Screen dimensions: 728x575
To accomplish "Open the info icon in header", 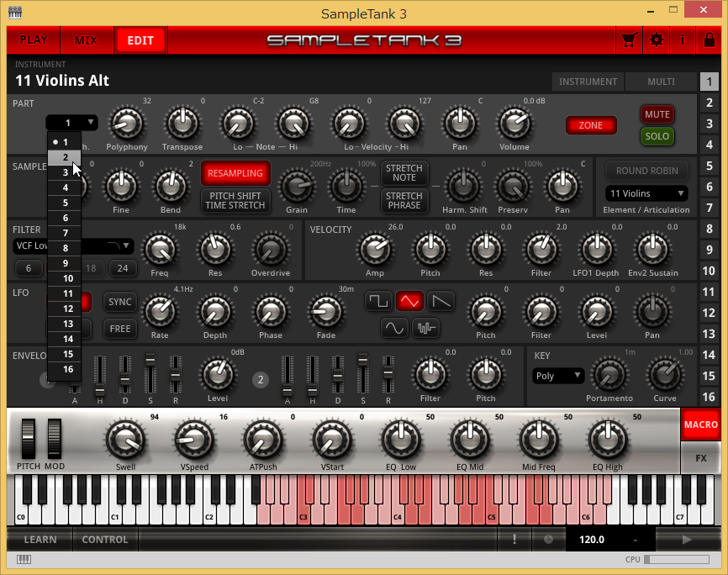I will (683, 40).
